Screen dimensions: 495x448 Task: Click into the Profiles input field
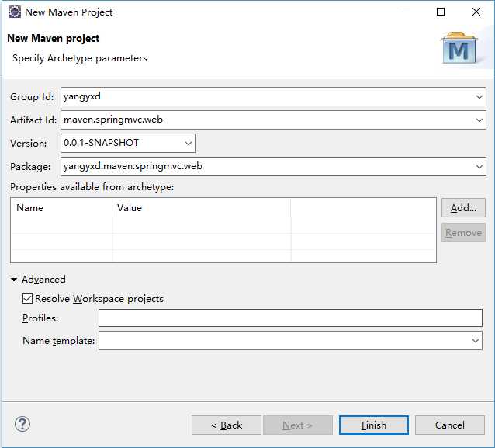pos(290,318)
